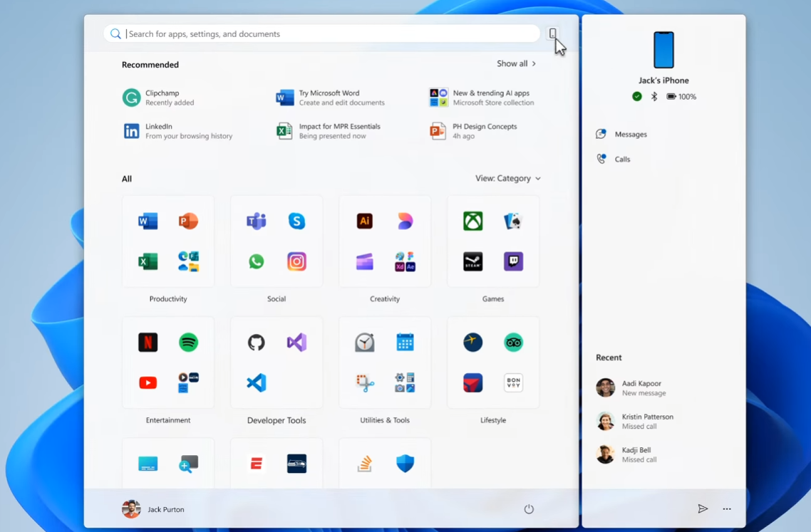Expand the Games category label
Image resolution: width=811 pixels, height=532 pixels.
tap(493, 299)
